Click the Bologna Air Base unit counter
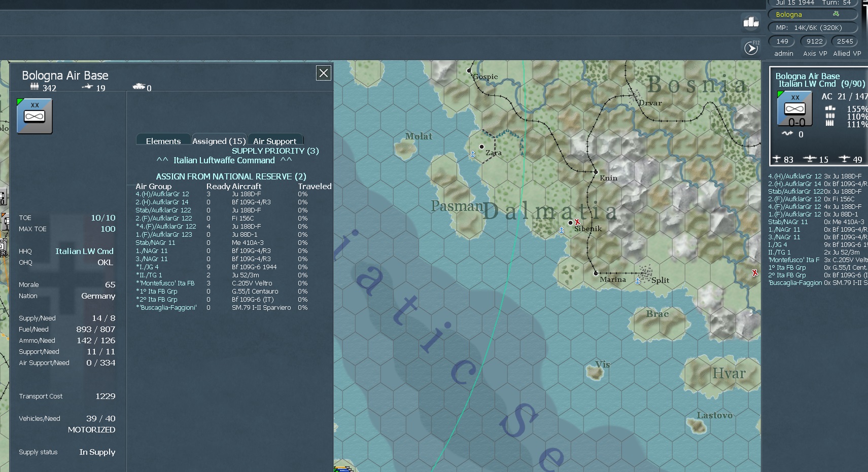The height and width of the screenshot is (472, 868). (x=34, y=116)
